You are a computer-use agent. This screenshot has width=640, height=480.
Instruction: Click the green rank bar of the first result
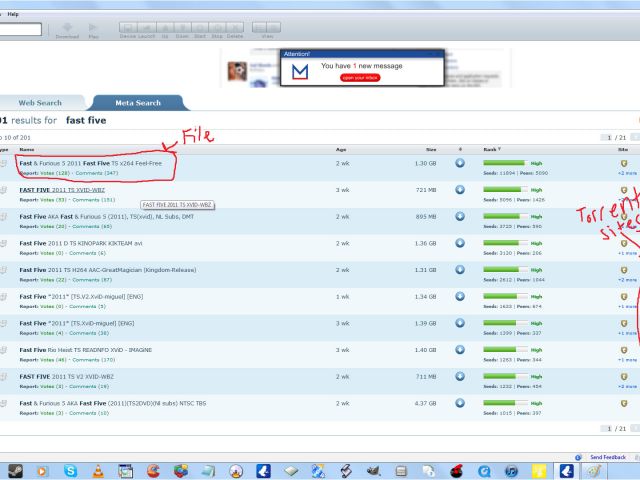point(504,162)
